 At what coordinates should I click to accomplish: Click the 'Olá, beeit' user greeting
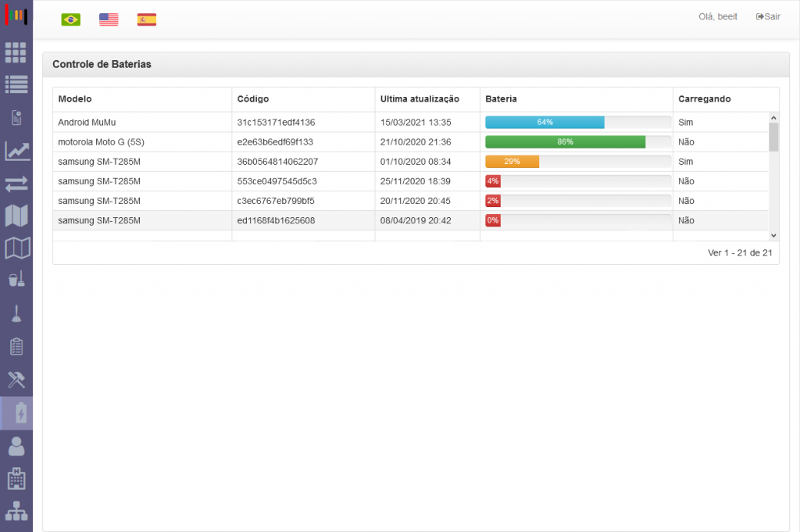[x=718, y=16]
